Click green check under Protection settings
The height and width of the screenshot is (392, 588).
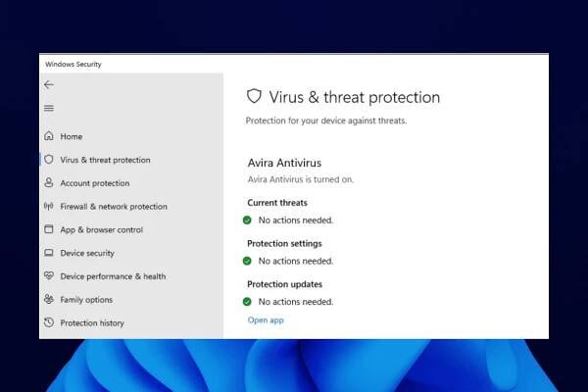248,261
